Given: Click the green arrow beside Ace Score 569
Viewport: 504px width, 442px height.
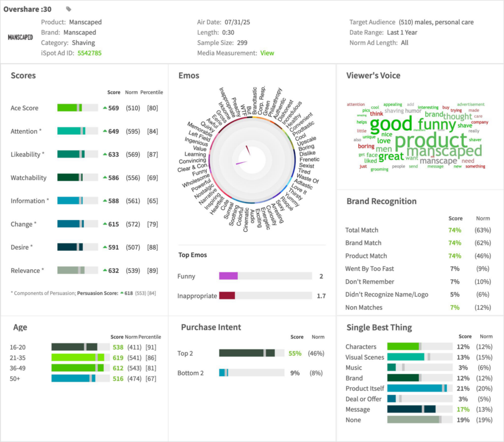Looking at the screenshot, I should pyautogui.click(x=105, y=108).
